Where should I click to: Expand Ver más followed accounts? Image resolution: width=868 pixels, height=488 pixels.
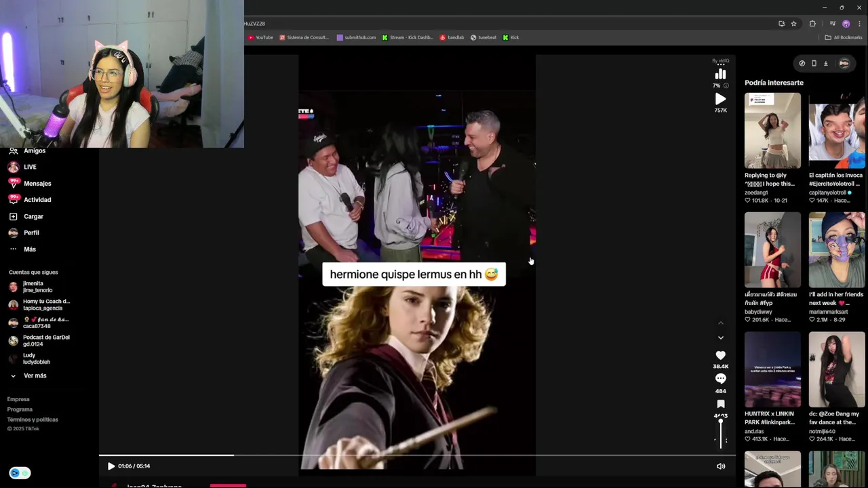(28, 375)
